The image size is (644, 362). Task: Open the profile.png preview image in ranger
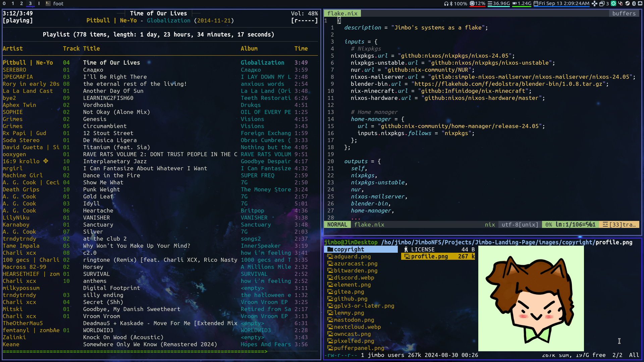coord(531,298)
